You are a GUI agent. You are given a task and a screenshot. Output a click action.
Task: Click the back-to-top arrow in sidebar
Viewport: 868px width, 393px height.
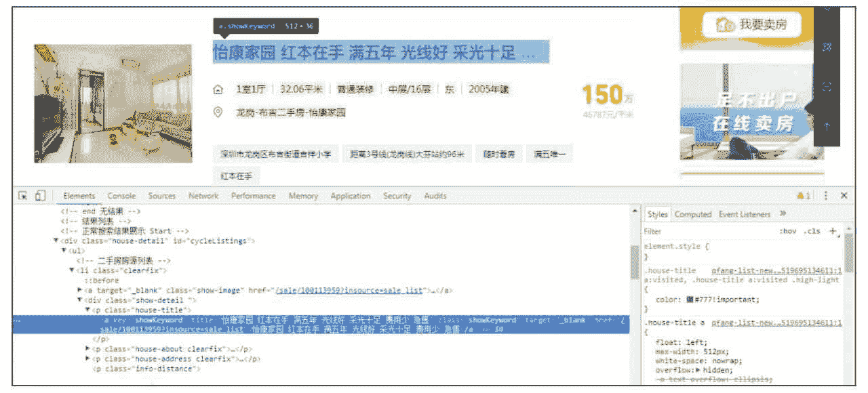pos(827,126)
